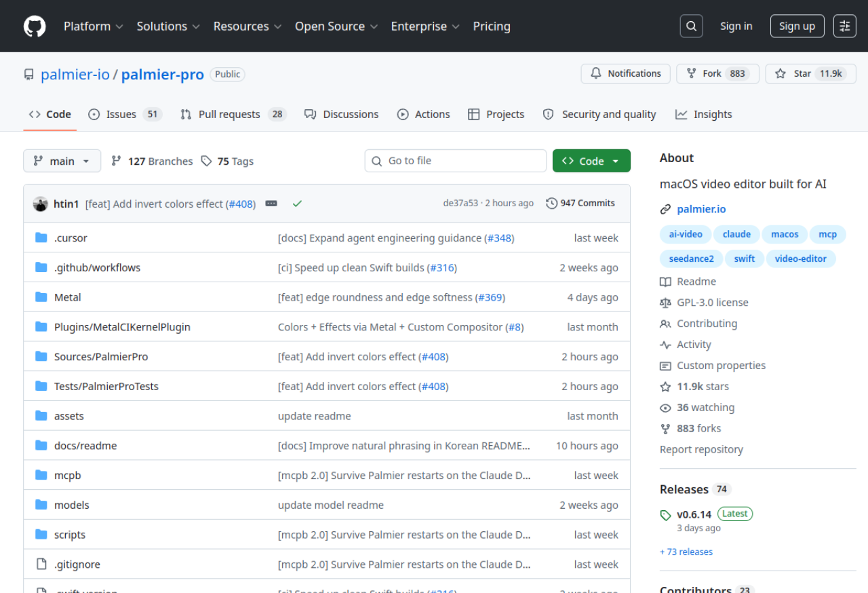This screenshot has width=868, height=593.
Task: Click the Go to file field
Action: 456,161
